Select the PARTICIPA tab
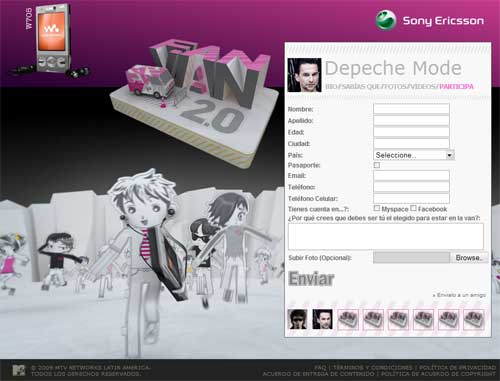 coord(456,87)
